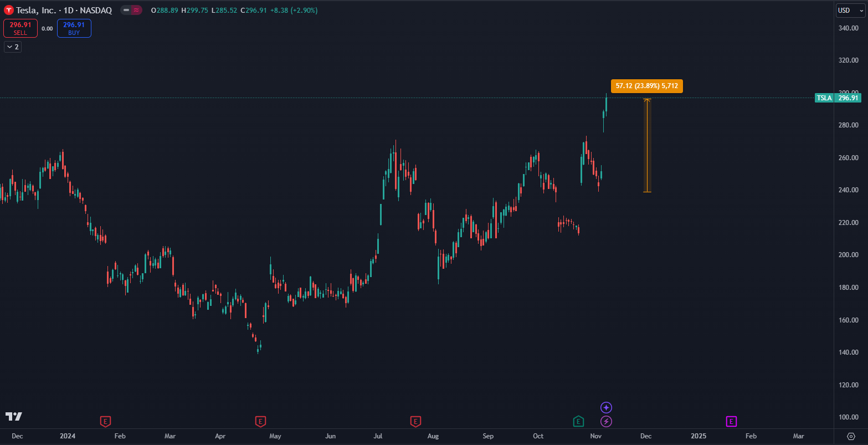The image size is (868, 445).
Task: Click the Aug label on the time axis
Action: click(433, 436)
